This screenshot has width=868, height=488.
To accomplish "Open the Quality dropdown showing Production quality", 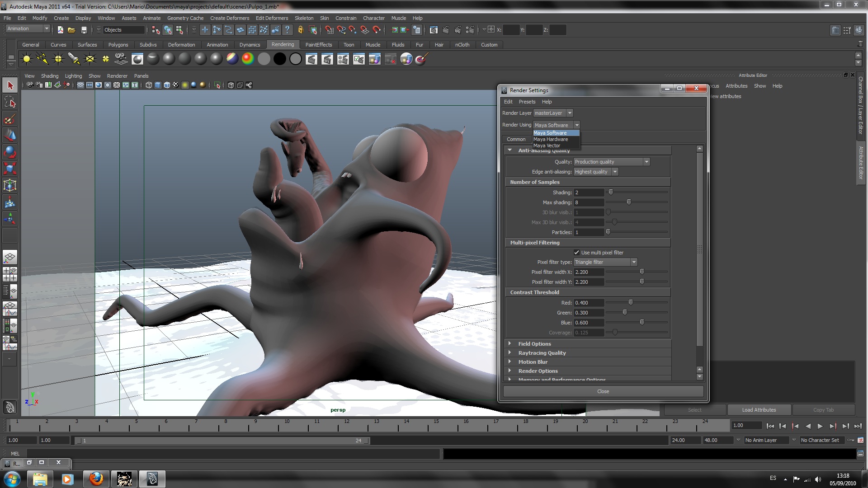I will click(x=611, y=162).
